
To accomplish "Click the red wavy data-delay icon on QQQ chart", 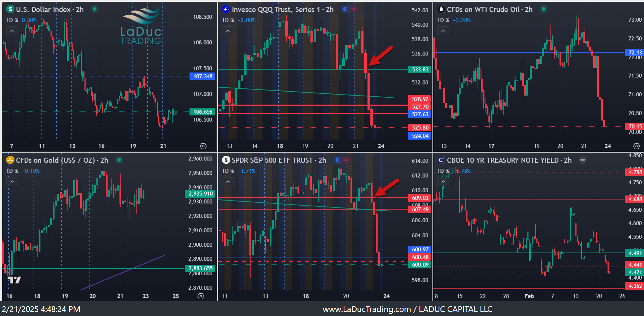I will tap(353, 9).
